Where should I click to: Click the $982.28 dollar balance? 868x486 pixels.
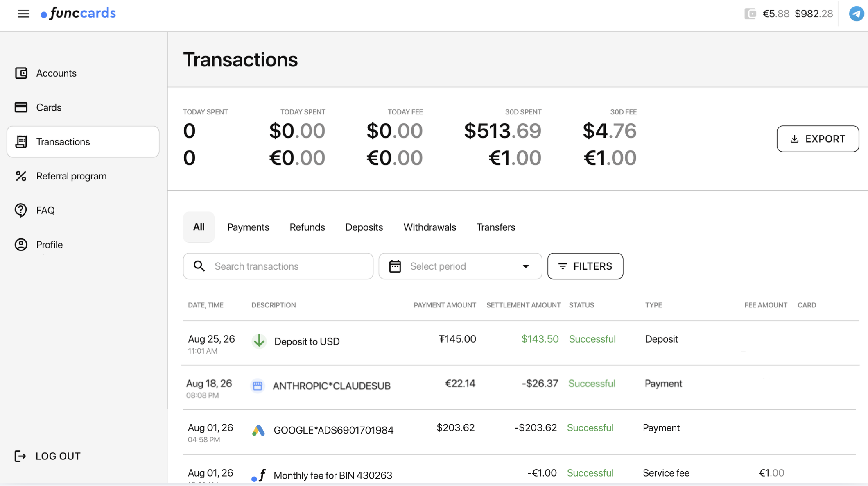click(x=814, y=14)
